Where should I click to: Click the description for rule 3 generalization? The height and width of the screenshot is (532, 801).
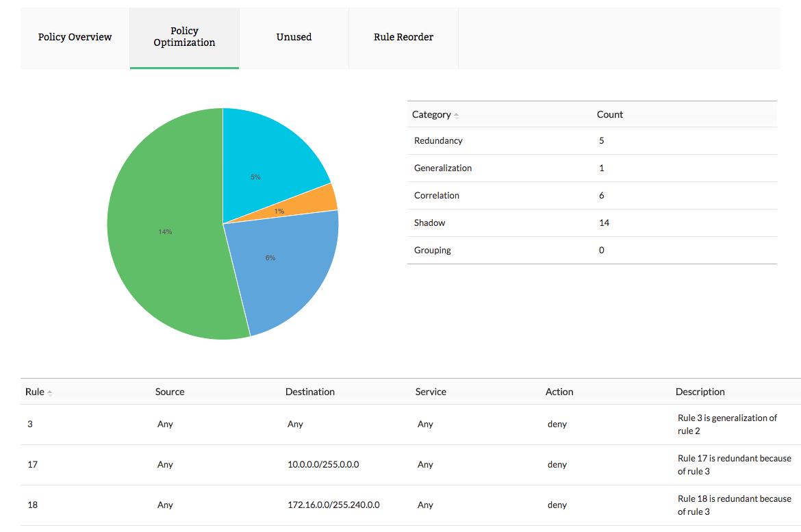[727, 424]
